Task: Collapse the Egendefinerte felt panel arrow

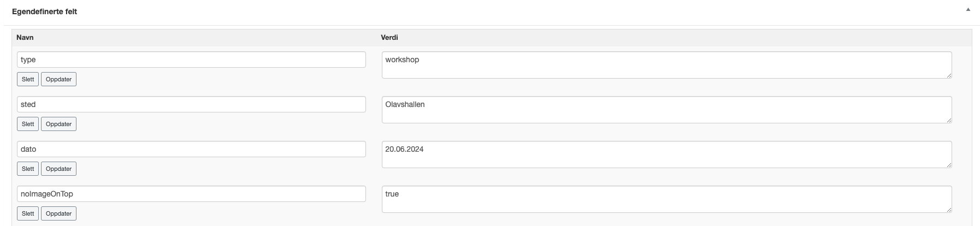Action: [968, 10]
